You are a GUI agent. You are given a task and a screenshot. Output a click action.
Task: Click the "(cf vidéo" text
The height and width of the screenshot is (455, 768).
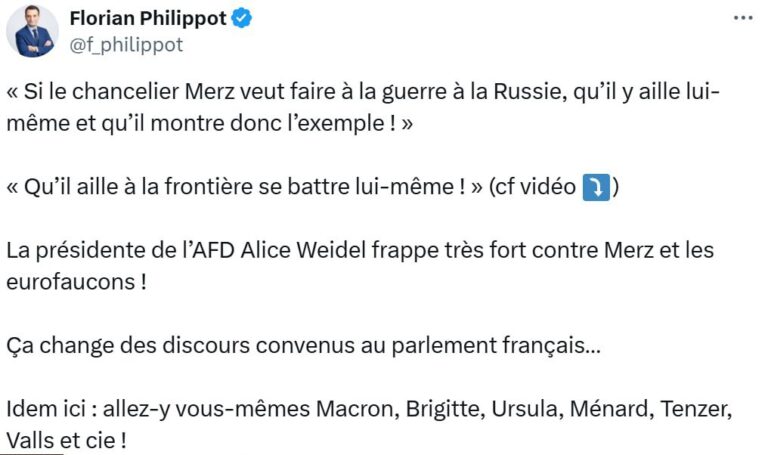click(531, 188)
